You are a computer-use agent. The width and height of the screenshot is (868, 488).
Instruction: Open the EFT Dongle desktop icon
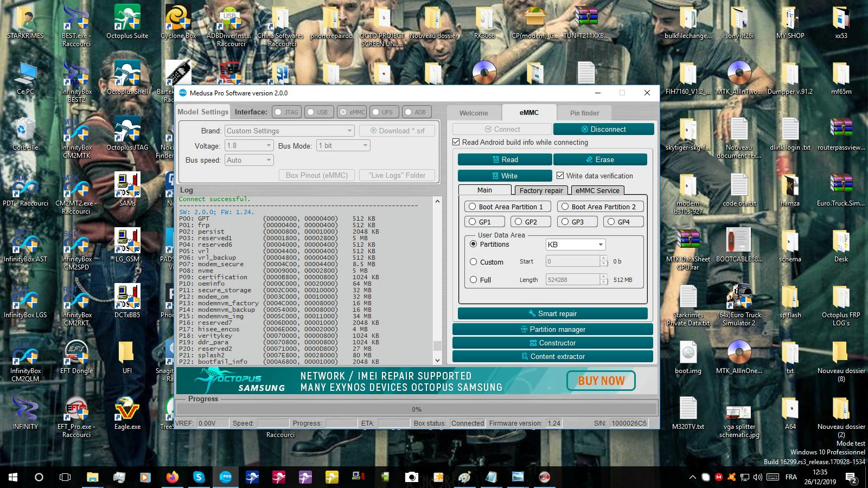[x=76, y=356]
